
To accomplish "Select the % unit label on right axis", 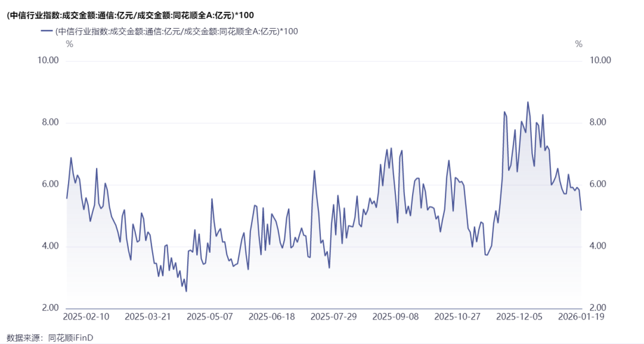I will (578, 44).
